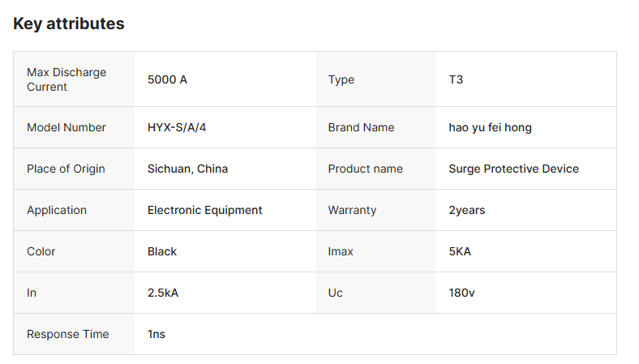Click the 2years warranty value
639x364 pixels.
pos(467,210)
